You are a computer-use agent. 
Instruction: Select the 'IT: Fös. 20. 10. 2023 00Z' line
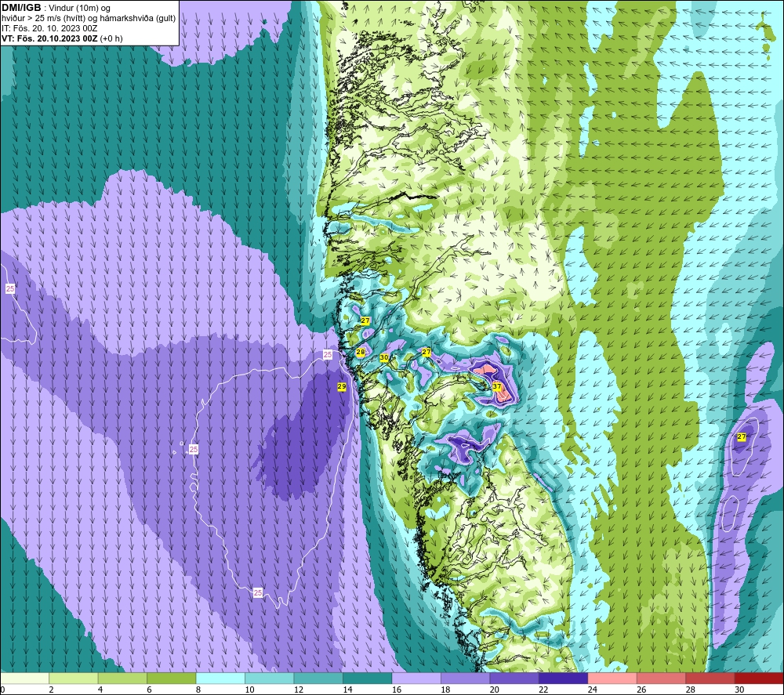click(49, 28)
